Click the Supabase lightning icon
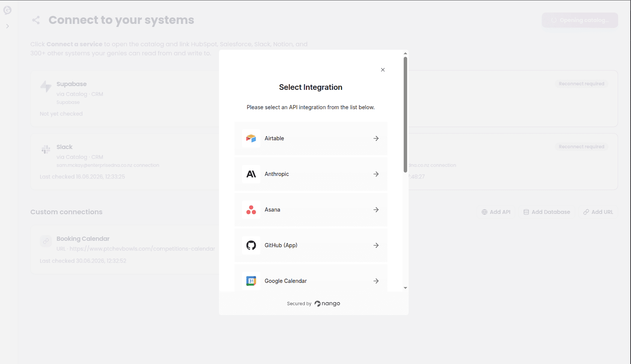Viewport: 631px width, 364px height. (46, 86)
